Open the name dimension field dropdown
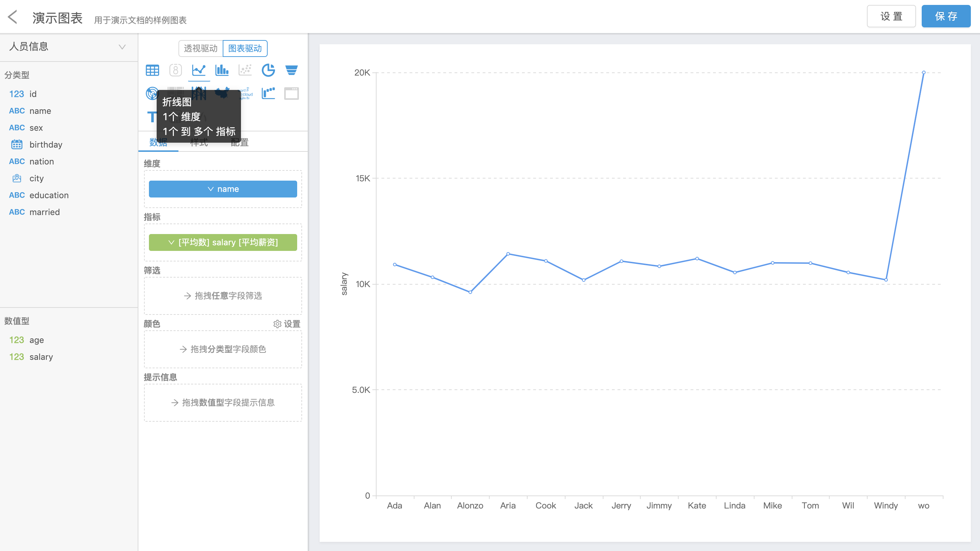Screen dimensions: 980x551 point(223,189)
